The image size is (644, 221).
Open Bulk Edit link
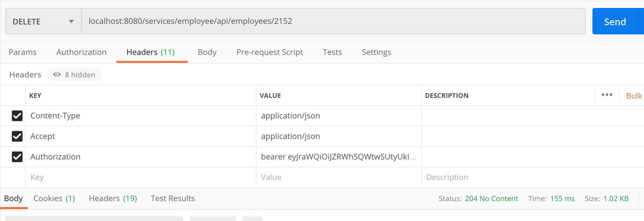tap(634, 96)
